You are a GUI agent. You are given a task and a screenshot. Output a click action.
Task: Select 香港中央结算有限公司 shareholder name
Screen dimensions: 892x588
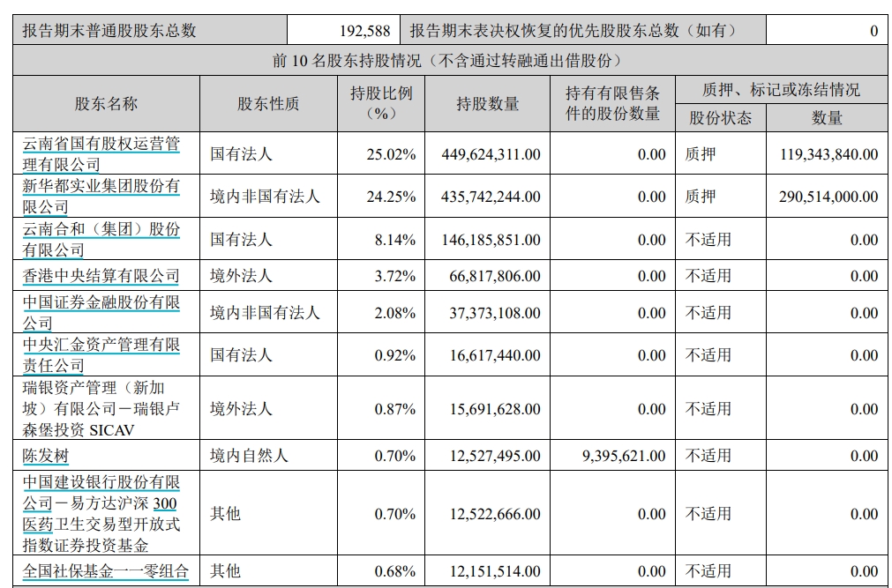101,276
